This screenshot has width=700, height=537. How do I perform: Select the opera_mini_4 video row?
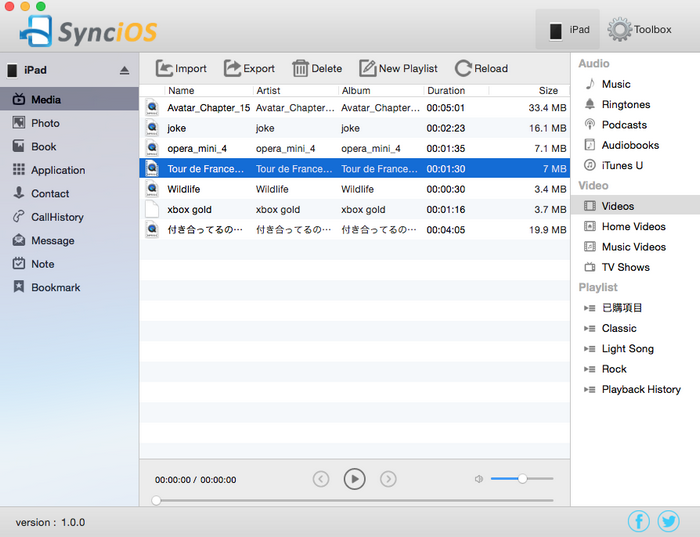(354, 148)
